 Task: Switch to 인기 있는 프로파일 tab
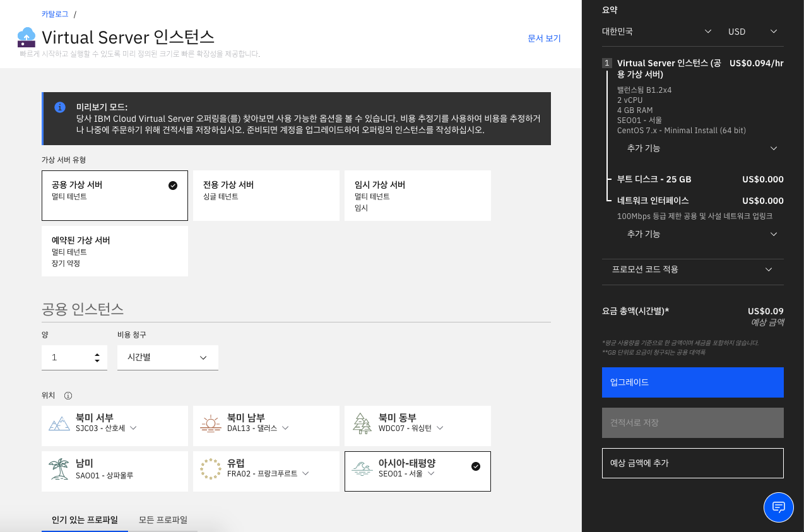[x=85, y=520]
